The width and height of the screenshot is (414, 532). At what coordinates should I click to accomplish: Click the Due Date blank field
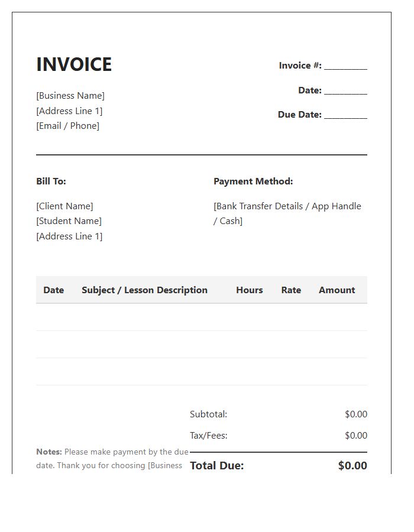click(345, 115)
